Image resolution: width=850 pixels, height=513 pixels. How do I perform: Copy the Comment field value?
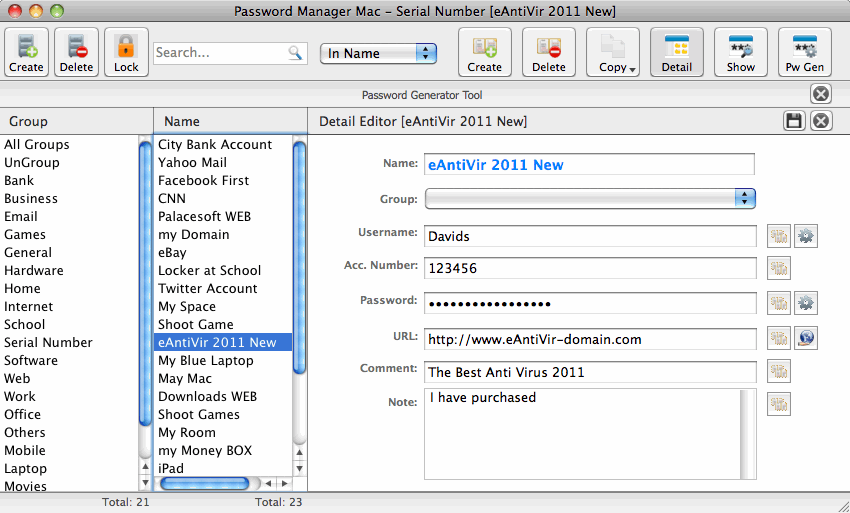(x=778, y=371)
